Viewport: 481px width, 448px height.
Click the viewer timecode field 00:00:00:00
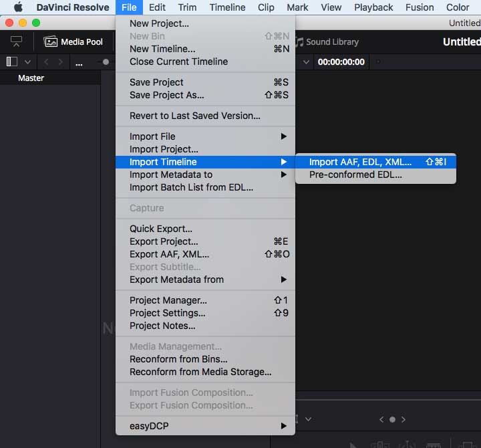coord(341,62)
